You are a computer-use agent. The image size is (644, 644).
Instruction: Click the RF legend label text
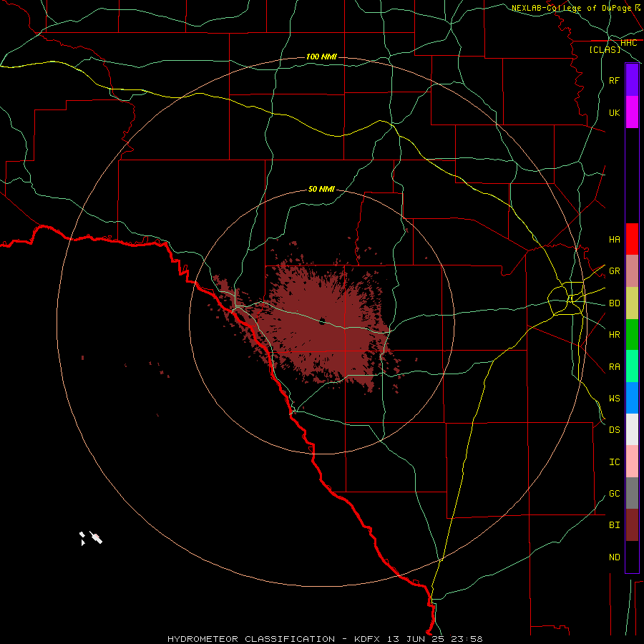click(x=615, y=80)
